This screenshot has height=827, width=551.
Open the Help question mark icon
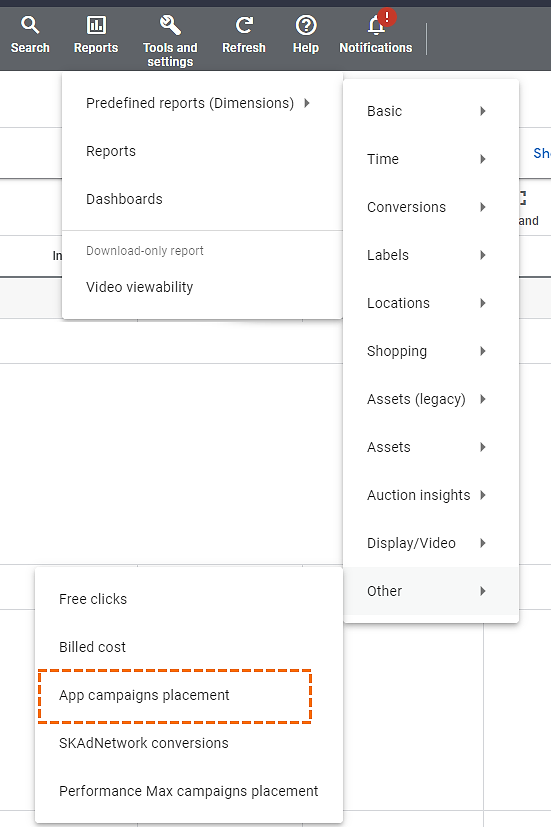coord(306,25)
